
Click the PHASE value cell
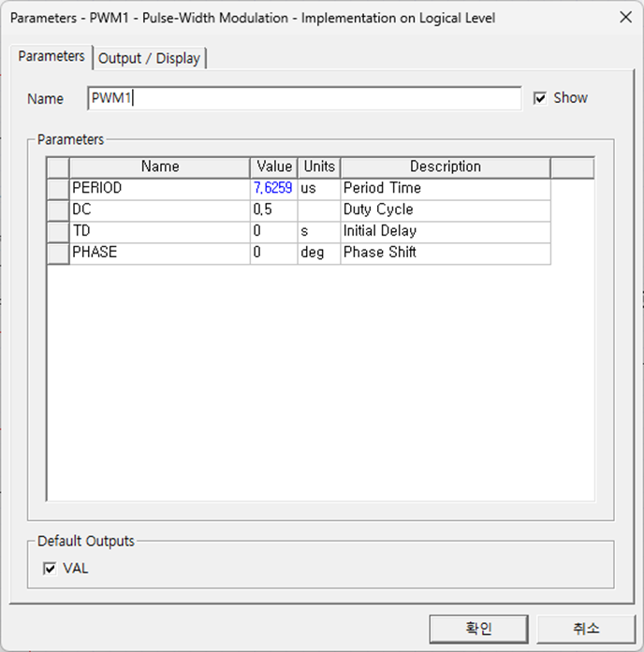[273, 253]
